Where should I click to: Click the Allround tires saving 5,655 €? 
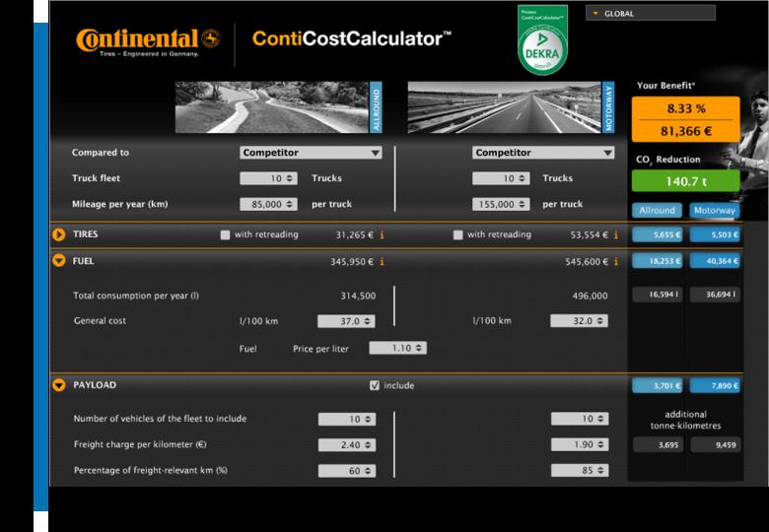(x=658, y=234)
